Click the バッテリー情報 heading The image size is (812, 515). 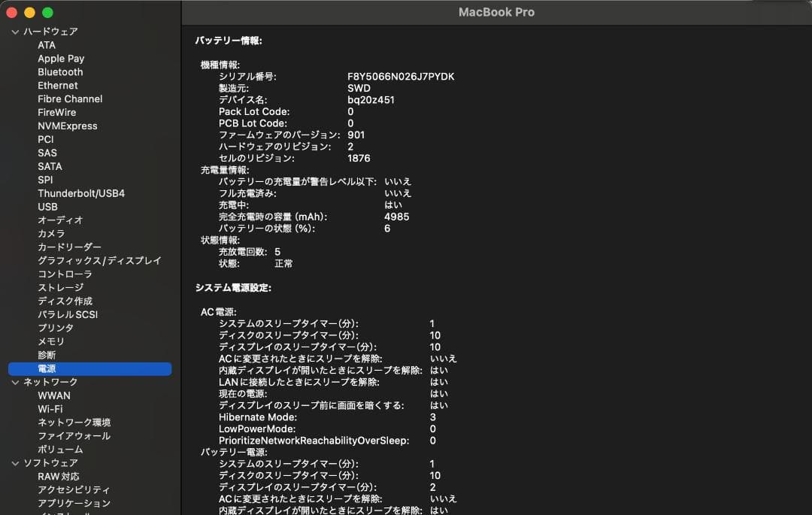click(x=229, y=41)
